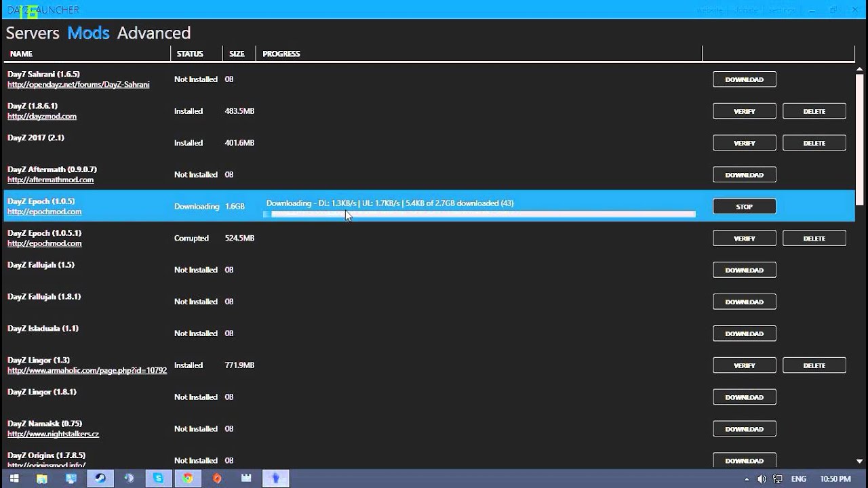Delete the DayZ 2017 (2.1) mod
The width and height of the screenshot is (868, 488).
click(x=814, y=143)
